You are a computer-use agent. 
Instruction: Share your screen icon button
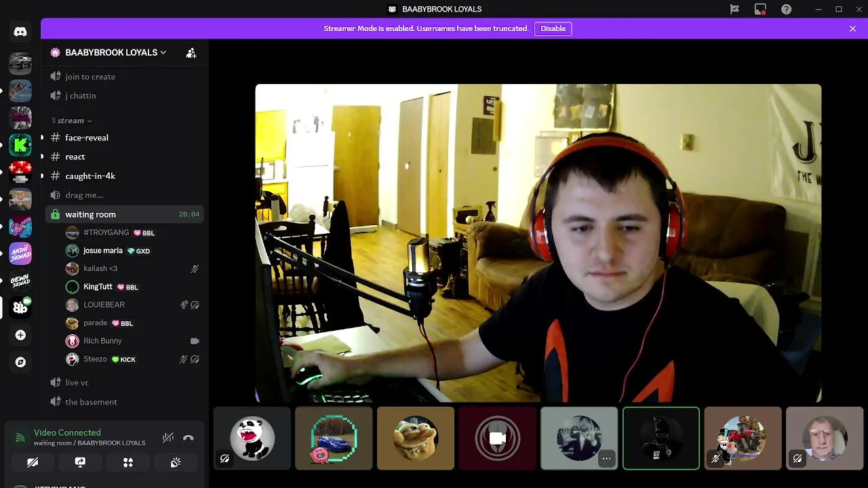[80, 462]
